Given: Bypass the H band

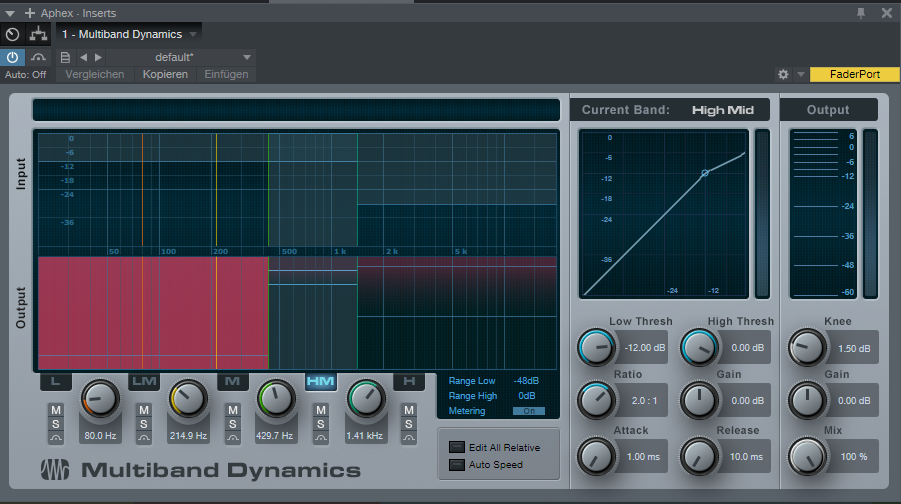Looking at the screenshot, I should [409, 437].
